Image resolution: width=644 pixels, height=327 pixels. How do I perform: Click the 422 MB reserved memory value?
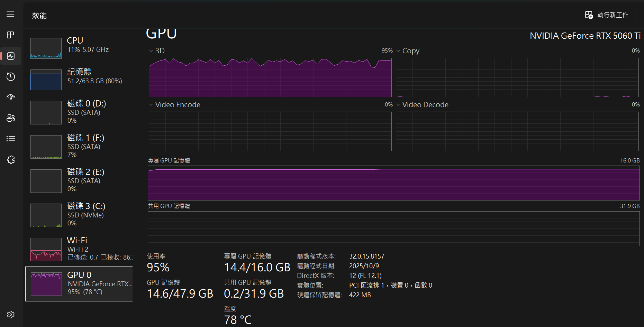tap(360, 295)
